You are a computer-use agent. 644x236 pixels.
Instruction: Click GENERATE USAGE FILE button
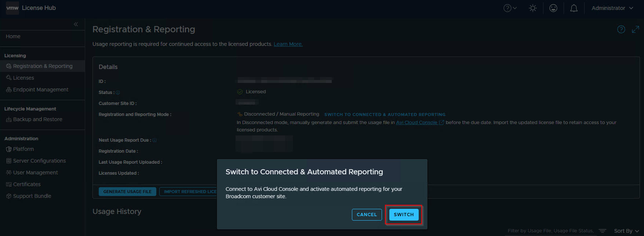point(127,192)
